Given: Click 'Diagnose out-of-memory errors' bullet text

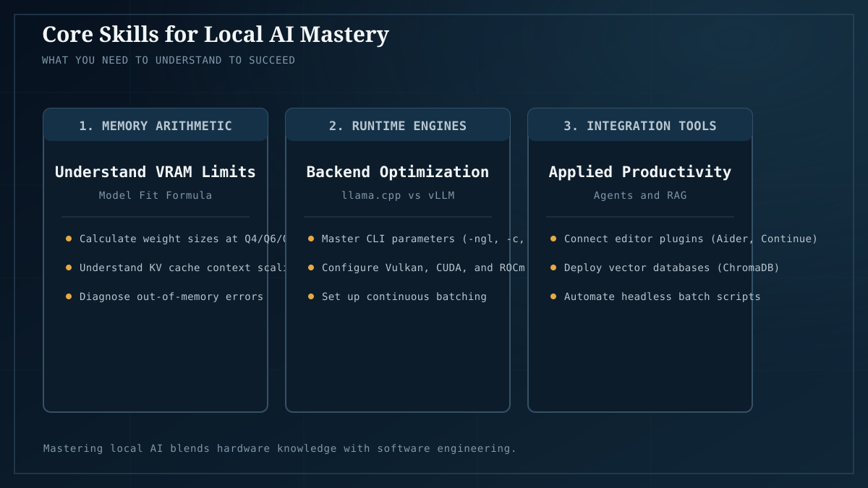Looking at the screenshot, I should (x=171, y=296).
